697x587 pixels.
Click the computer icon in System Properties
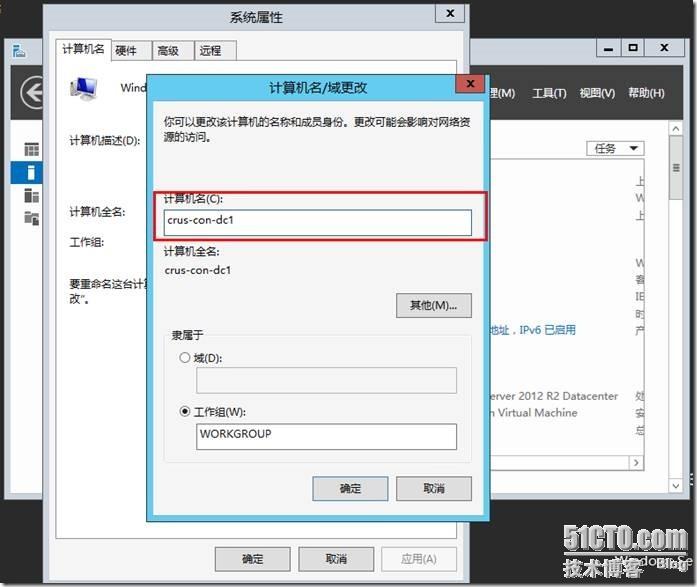click(x=84, y=88)
